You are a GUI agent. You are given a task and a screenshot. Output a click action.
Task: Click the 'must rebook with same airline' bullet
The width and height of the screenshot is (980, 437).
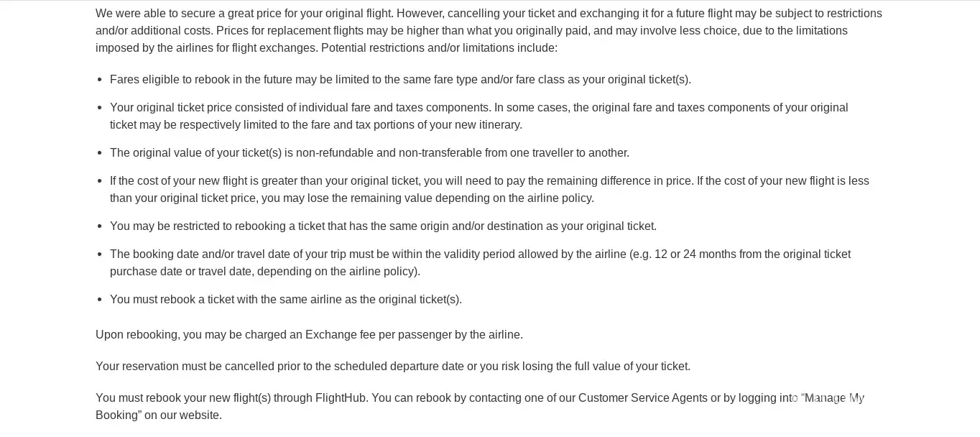coord(286,300)
